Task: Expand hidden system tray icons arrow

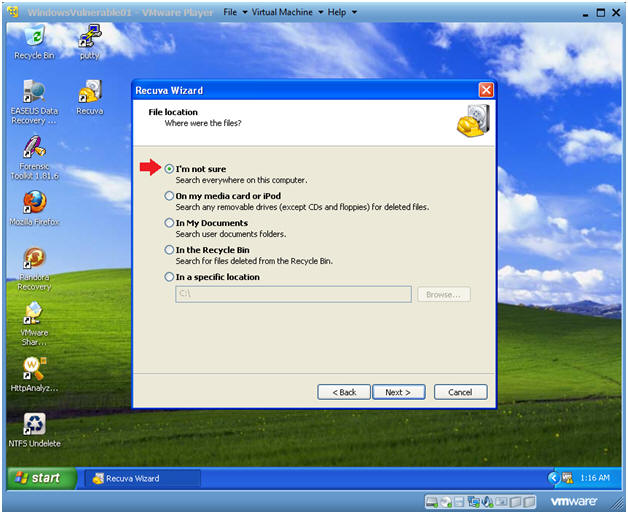Action: point(553,478)
